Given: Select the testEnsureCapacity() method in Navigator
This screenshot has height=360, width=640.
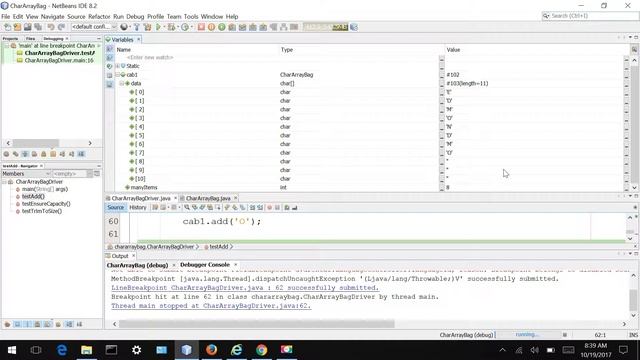Looking at the screenshot, I should 46,204.
